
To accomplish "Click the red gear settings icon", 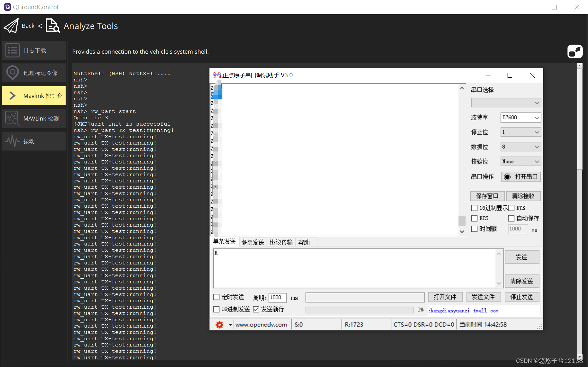I will 219,325.
